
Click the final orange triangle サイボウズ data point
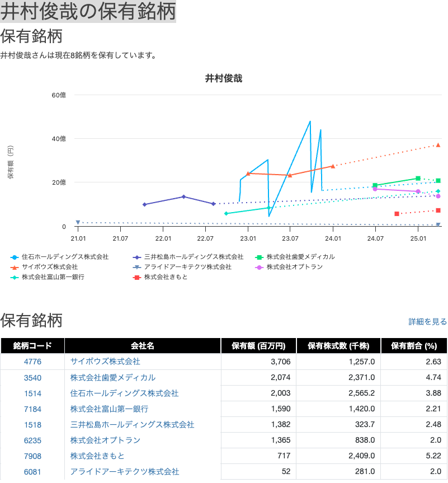(x=438, y=145)
